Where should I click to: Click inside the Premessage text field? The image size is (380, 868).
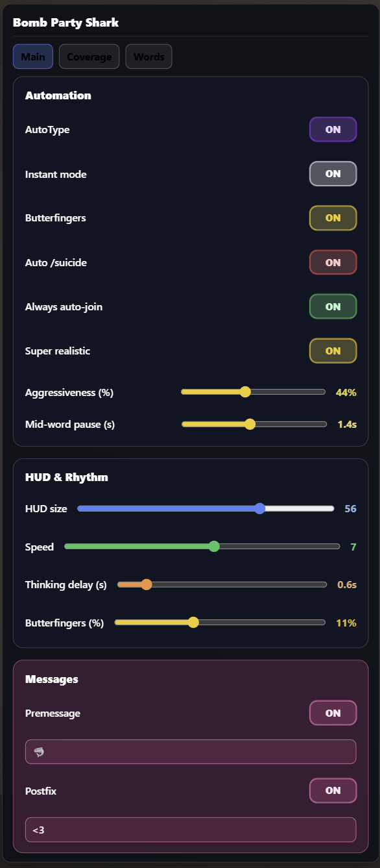pos(190,751)
